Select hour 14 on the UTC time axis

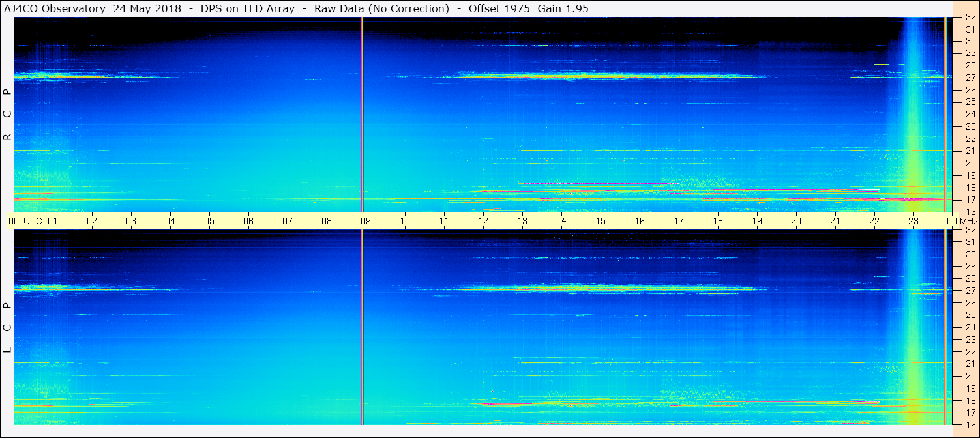(x=561, y=221)
